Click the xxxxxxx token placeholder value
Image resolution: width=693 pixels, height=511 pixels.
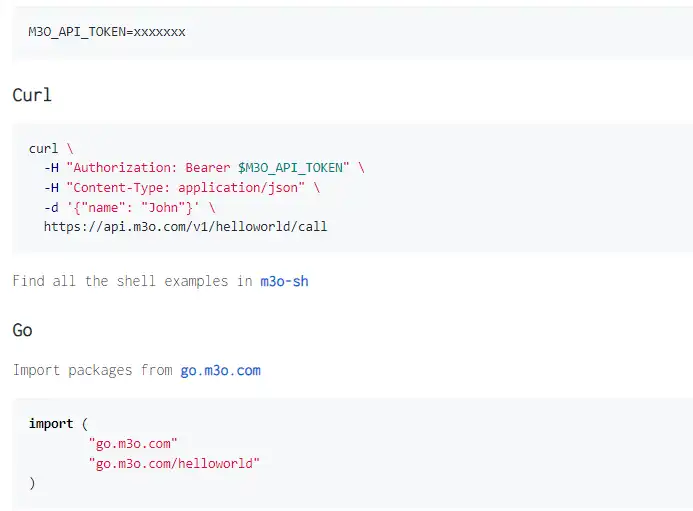point(159,32)
